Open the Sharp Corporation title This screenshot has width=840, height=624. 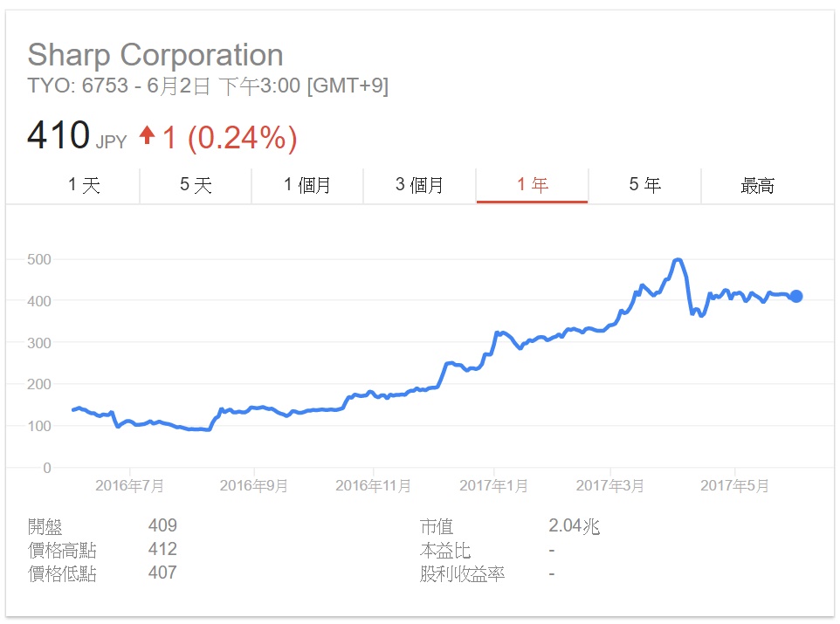tap(155, 55)
